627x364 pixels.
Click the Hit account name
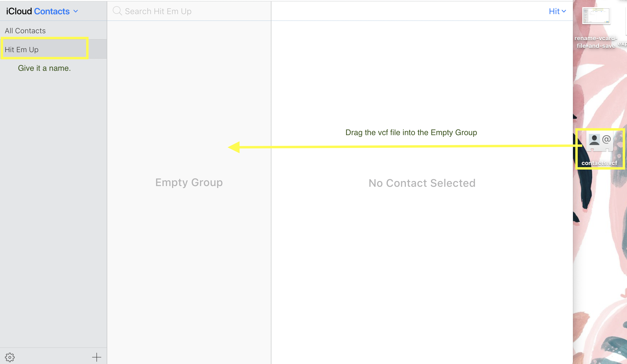pos(554,11)
